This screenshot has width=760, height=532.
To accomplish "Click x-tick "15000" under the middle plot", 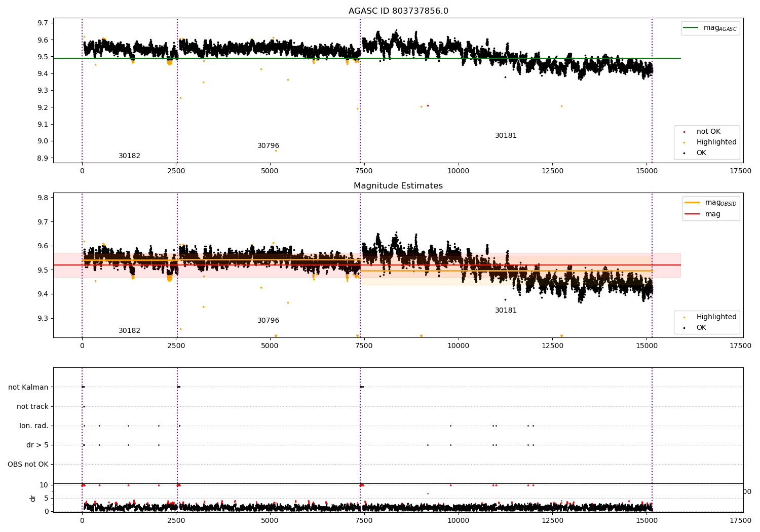I will point(647,346).
